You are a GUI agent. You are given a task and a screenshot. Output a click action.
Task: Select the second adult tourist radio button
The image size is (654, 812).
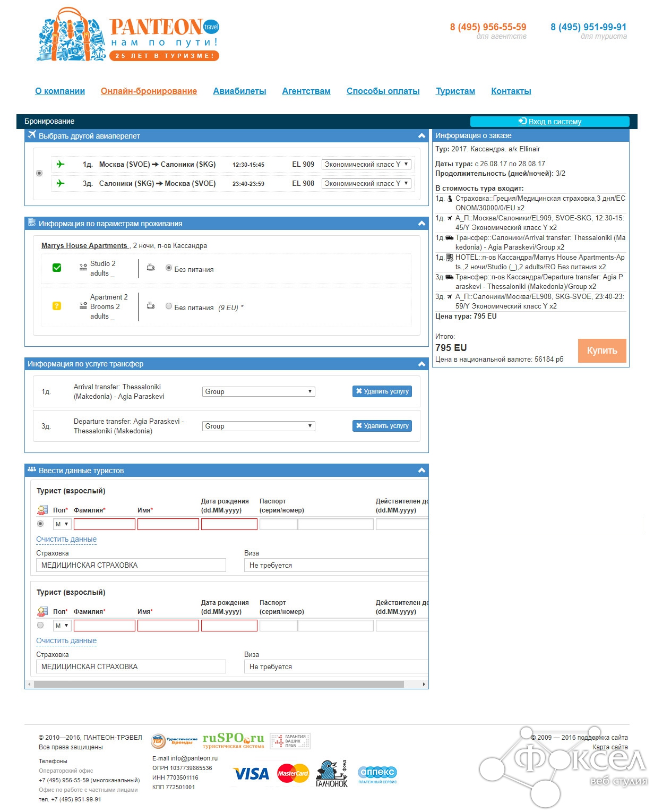40,625
